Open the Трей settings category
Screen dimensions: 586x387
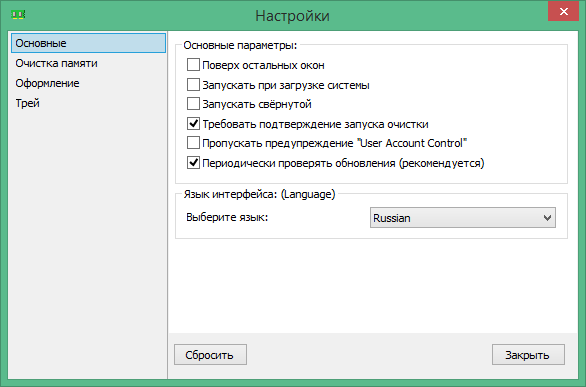pos(89,103)
